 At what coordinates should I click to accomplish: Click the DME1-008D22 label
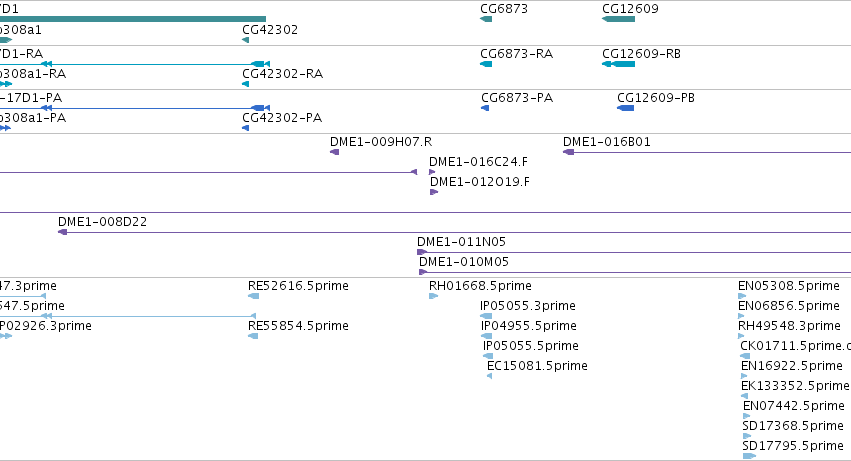click(102, 222)
